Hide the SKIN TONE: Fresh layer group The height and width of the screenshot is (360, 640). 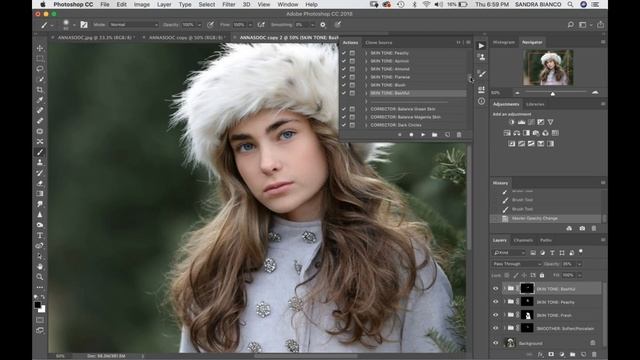[x=496, y=315]
